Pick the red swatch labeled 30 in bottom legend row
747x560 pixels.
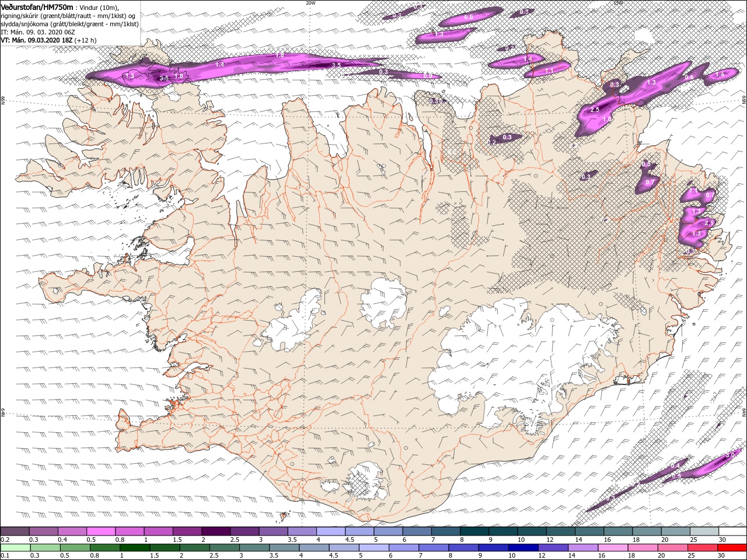coord(731,548)
